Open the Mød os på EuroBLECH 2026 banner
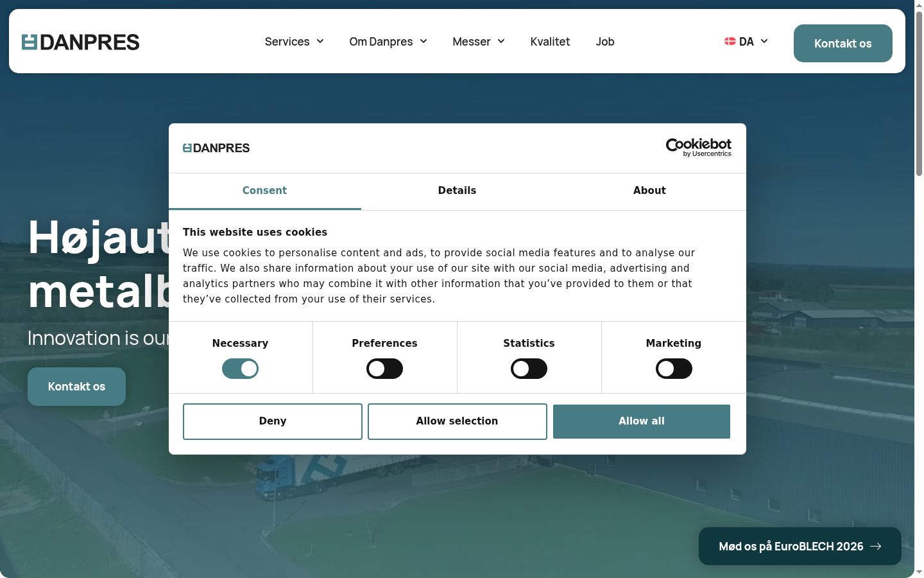 click(x=800, y=547)
